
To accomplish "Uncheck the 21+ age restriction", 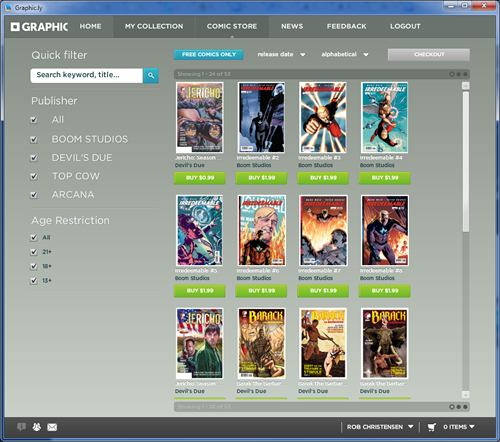I will tap(34, 252).
